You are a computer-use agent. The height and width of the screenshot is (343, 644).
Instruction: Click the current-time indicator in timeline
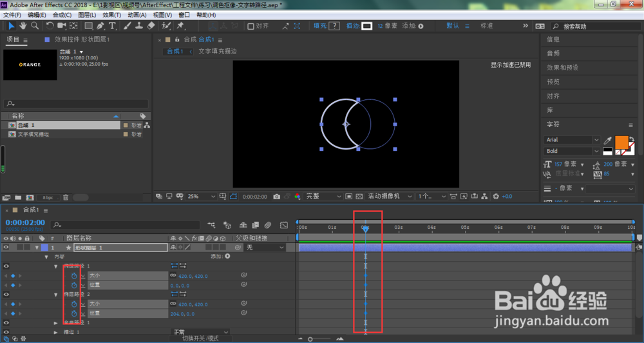tap(365, 229)
